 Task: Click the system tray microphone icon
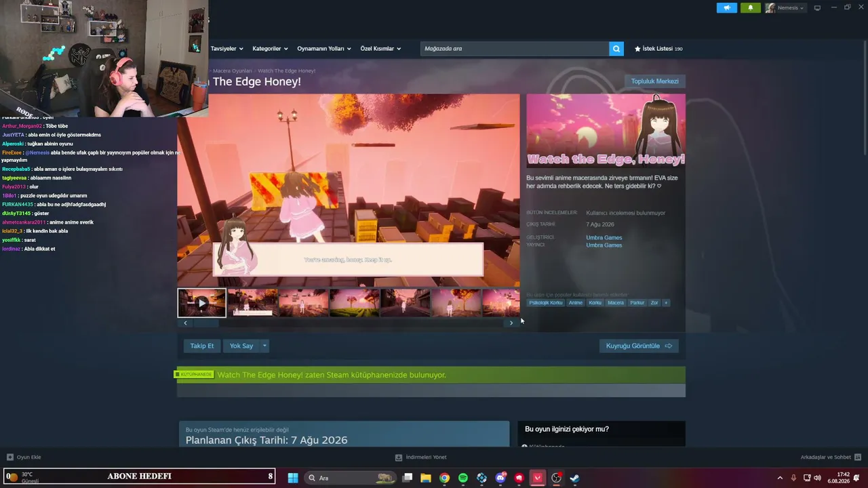pyautogui.click(x=793, y=478)
